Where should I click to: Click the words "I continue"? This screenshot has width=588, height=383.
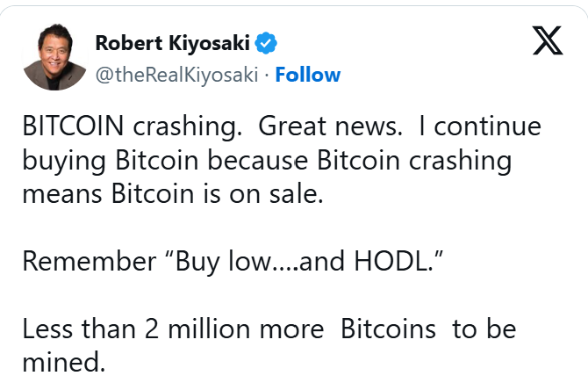point(480,126)
